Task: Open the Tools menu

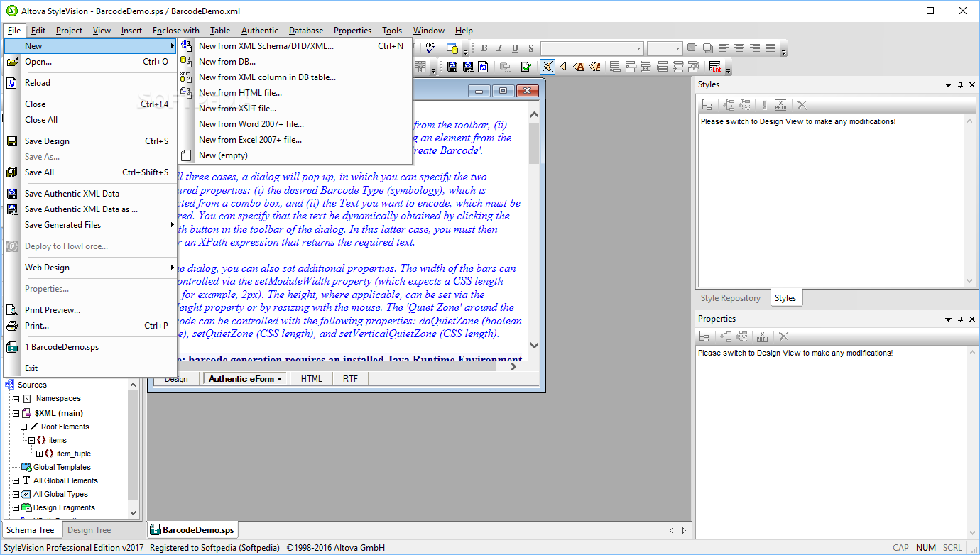Action: [x=392, y=31]
